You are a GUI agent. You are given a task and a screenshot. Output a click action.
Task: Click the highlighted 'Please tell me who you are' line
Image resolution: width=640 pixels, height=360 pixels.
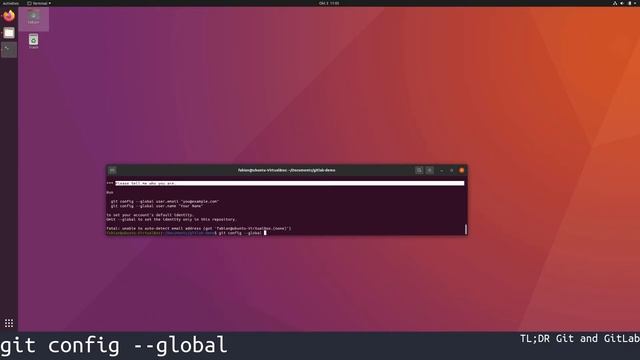[289, 183]
